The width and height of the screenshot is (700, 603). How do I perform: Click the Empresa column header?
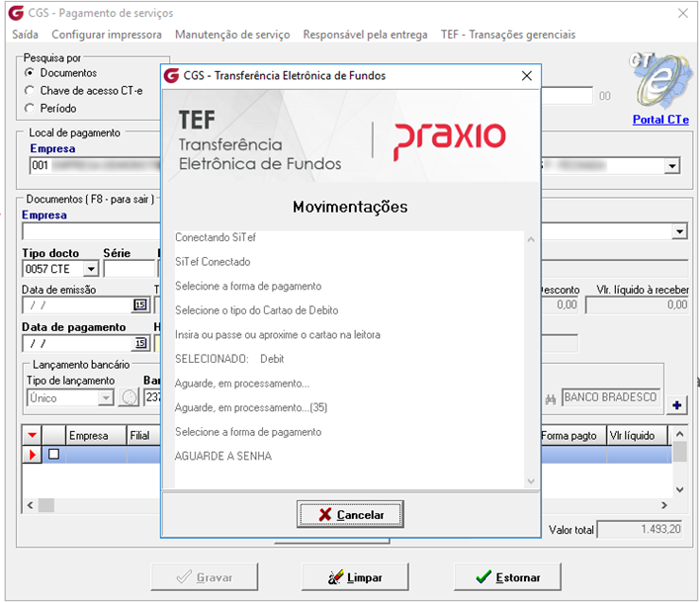tap(96, 435)
